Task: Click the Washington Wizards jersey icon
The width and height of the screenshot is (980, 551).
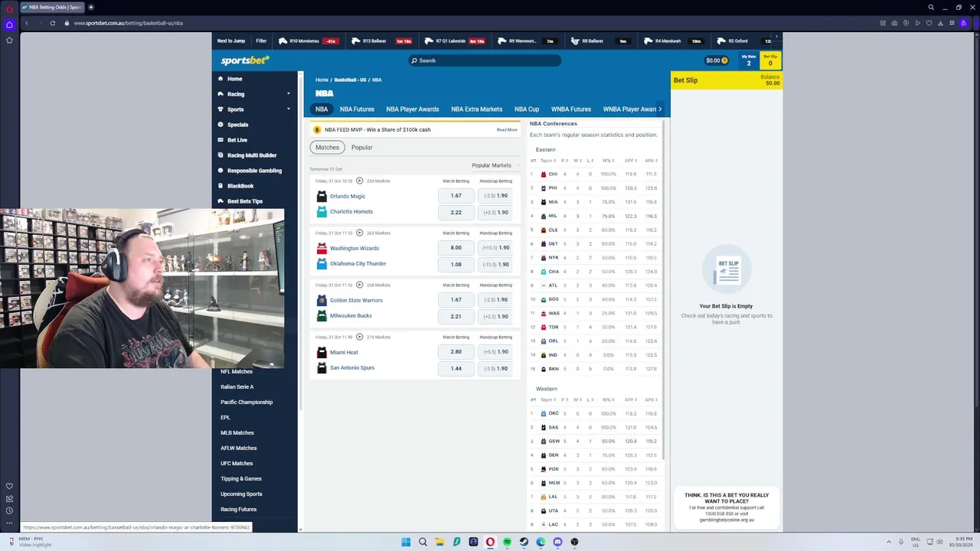Action: [x=322, y=248]
